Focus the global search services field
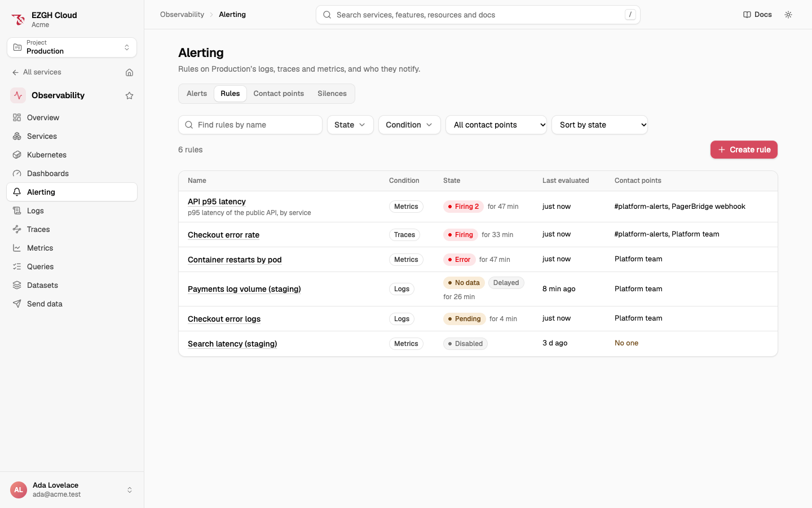 pos(478,15)
